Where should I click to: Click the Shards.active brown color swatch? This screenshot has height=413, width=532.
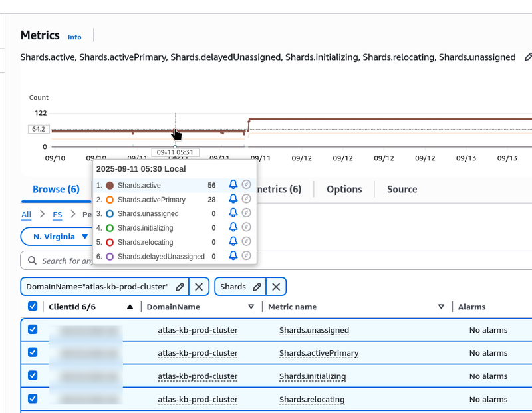110,185
